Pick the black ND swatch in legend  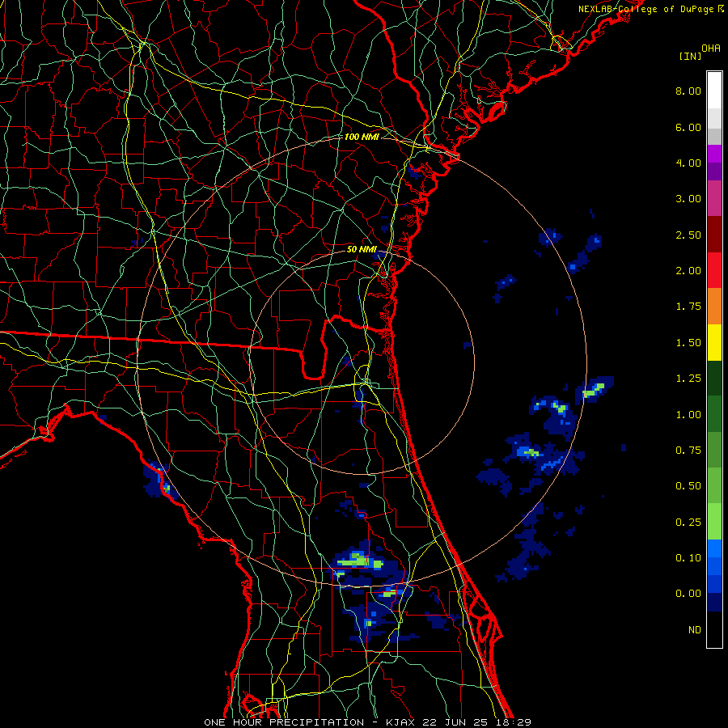(x=714, y=629)
